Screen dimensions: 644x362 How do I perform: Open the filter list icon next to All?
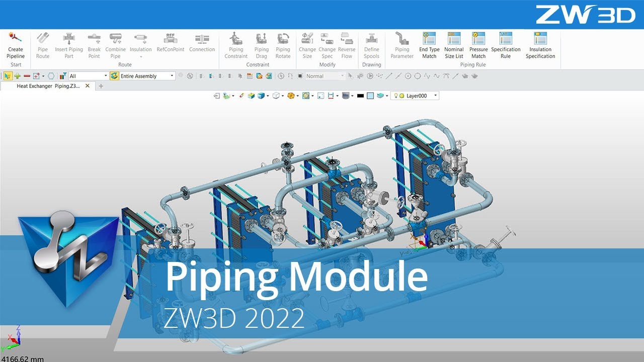(63, 76)
